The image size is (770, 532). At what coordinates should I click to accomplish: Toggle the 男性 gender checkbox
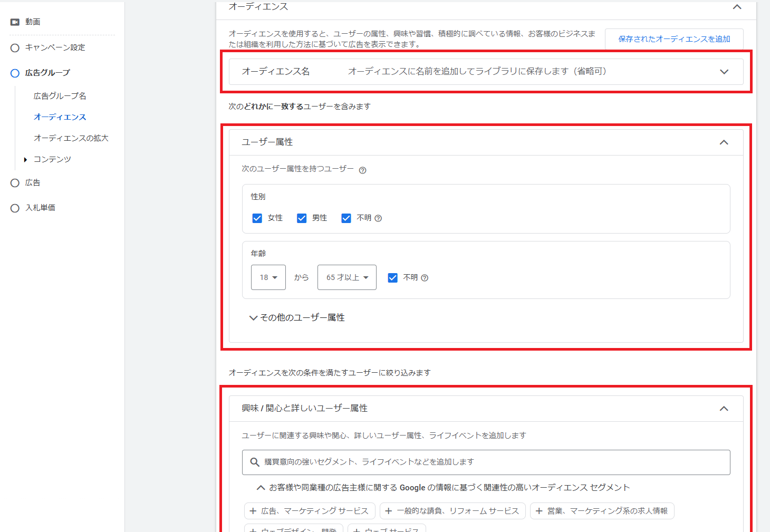click(x=302, y=218)
